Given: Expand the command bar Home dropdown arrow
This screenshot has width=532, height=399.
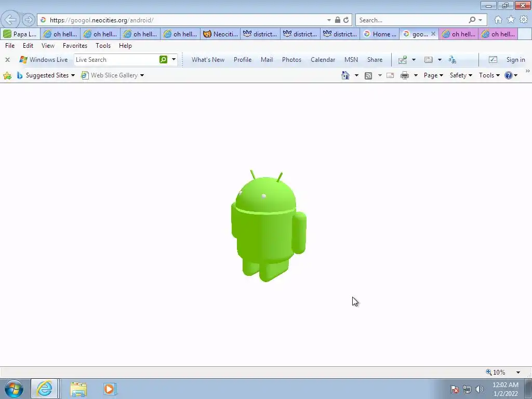Looking at the screenshot, I should coord(356,75).
